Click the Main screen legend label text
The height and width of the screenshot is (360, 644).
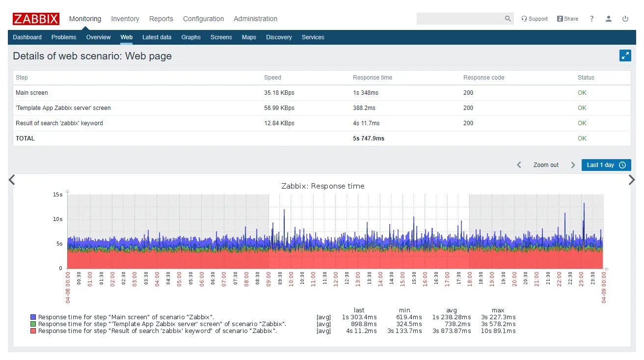click(126, 317)
